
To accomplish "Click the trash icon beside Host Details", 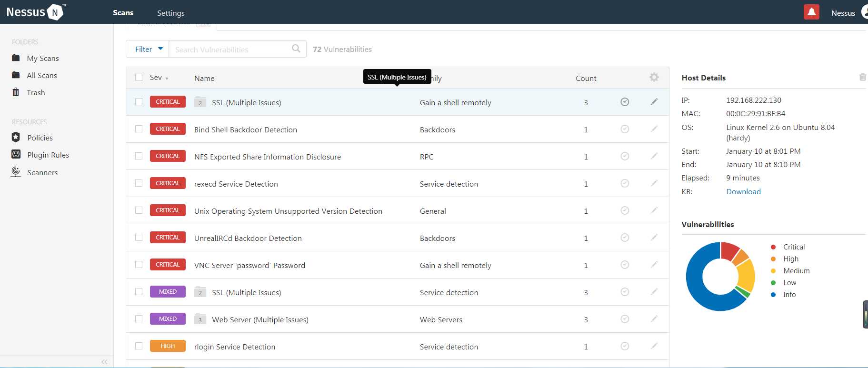I will pyautogui.click(x=862, y=77).
